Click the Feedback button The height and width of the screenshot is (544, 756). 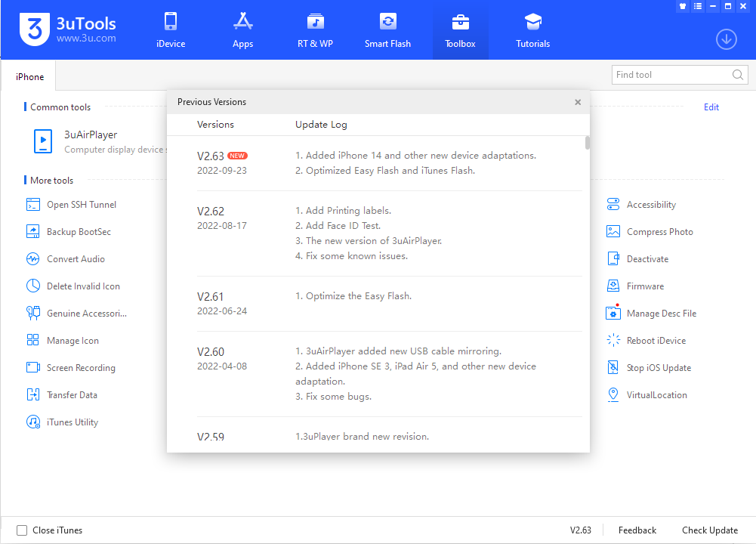[637, 530]
